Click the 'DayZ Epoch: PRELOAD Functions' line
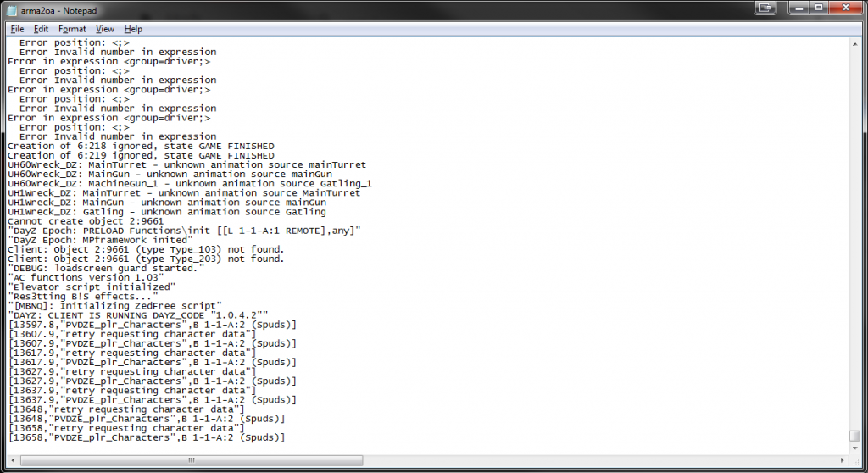 pyautogui.click(x=184, y=231)
